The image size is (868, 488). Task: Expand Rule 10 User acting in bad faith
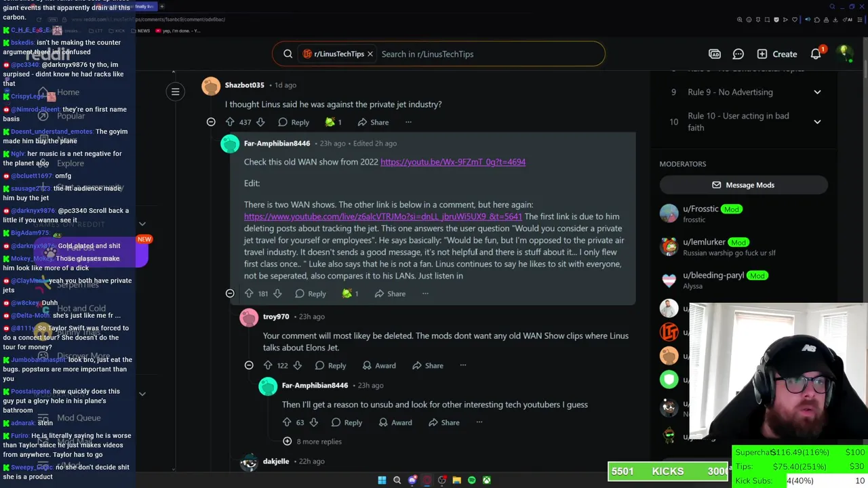[x=817, y=121]
